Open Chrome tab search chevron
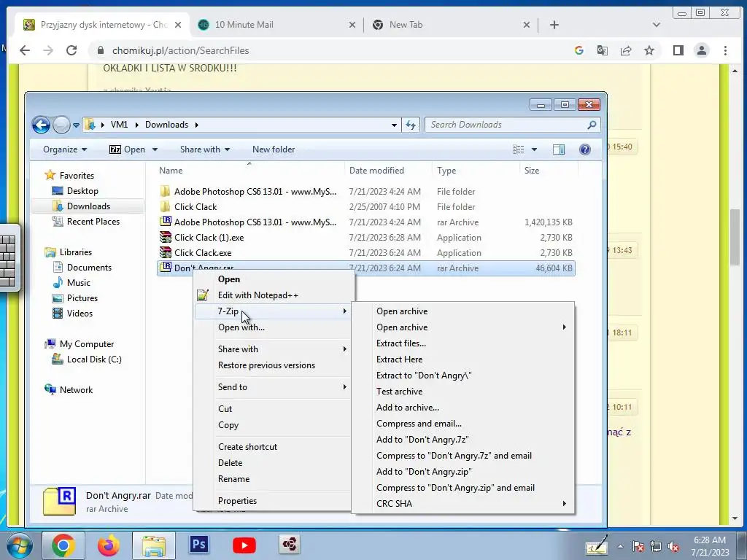Image resolution: width=747 pixels, height=560 pixels. click(656, 25)
